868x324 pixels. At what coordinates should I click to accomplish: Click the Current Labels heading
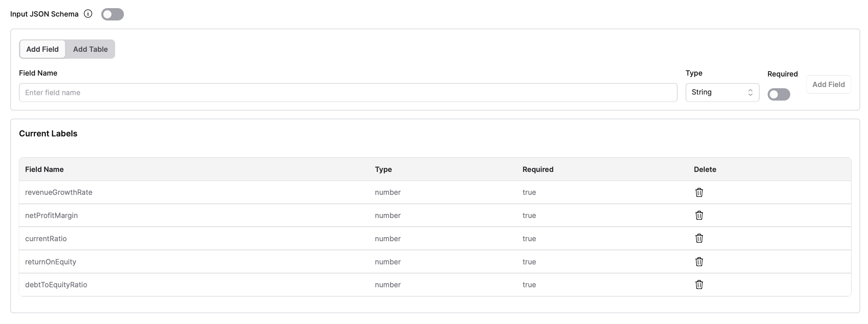coord(48,133)
